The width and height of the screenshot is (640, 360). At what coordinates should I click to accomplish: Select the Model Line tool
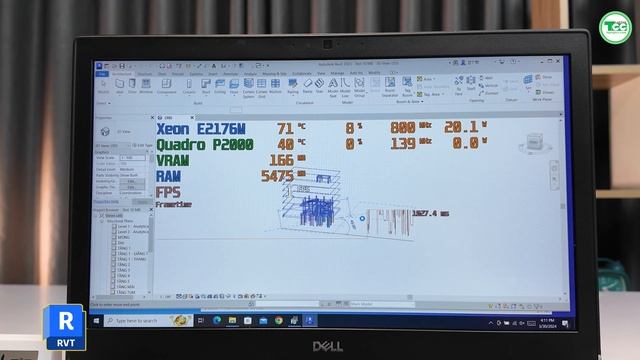(345, 88)
